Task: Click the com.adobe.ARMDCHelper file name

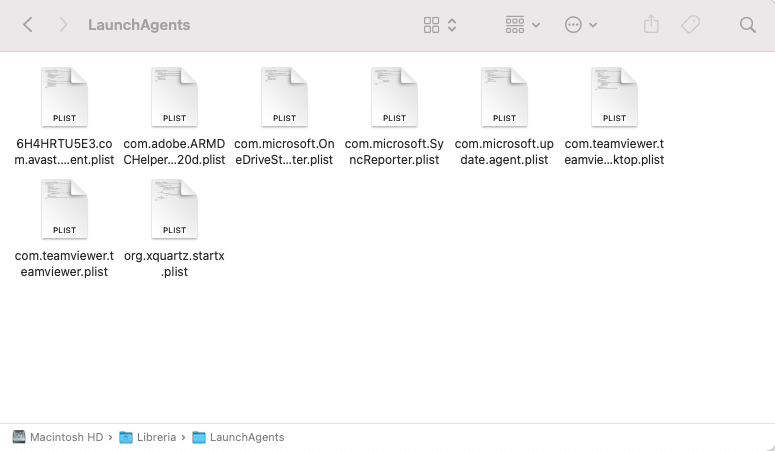Action: (x=174, y=152)
